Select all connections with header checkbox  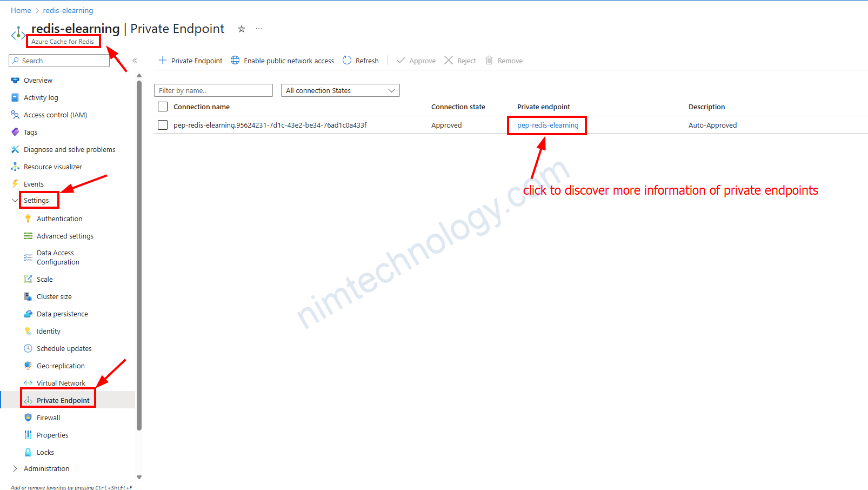163,107
